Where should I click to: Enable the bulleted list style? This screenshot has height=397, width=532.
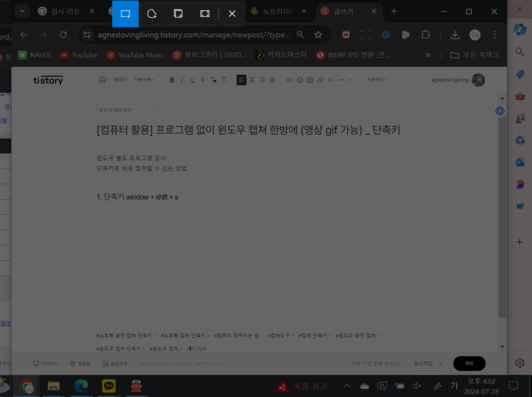[331, 80]
